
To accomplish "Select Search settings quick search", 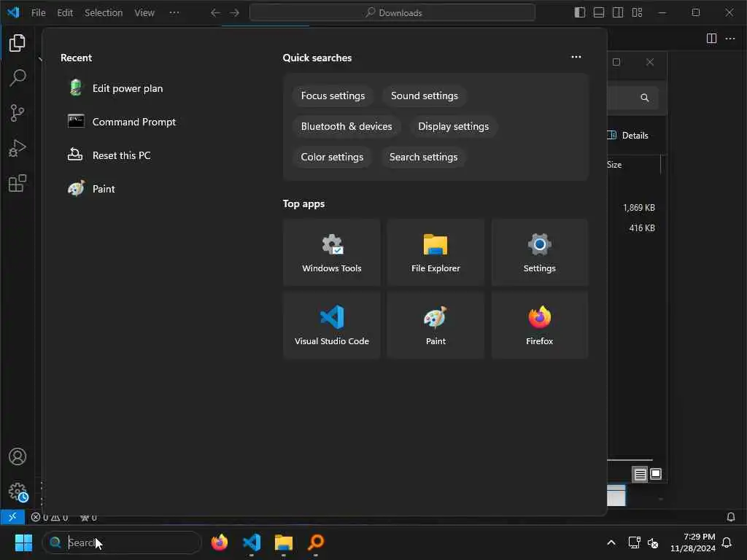I will 423,157.
